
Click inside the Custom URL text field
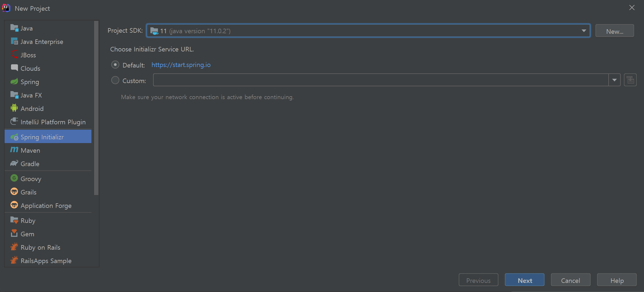(x=381, y=80)
